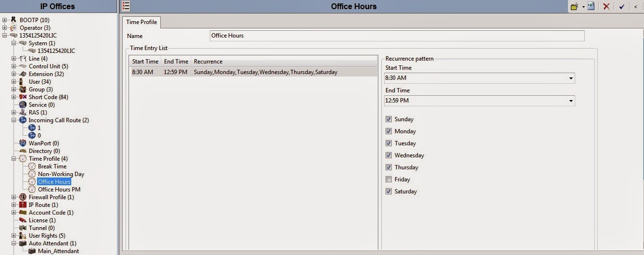644x255 pixels.
Task: Expand the User Rights (5) node
Action: (x=13, y=236)
